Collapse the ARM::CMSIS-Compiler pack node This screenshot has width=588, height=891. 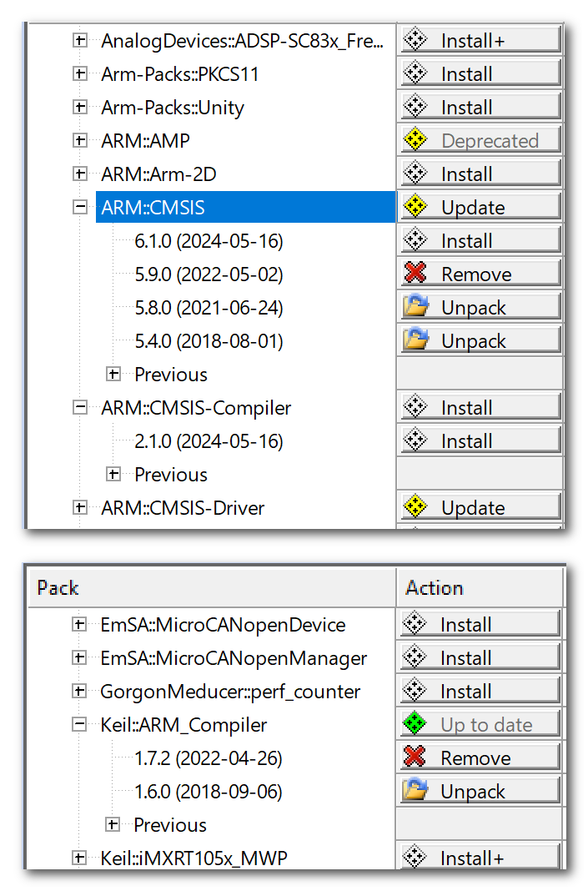(x=80, y=407)
